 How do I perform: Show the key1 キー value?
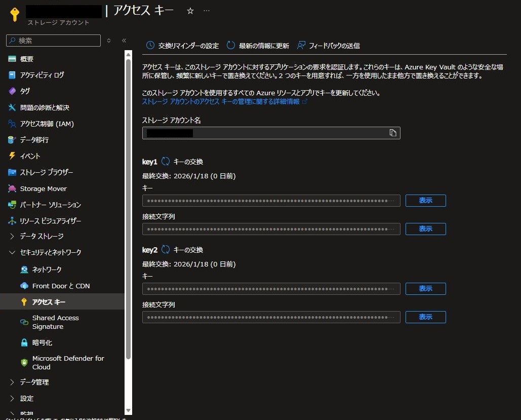425,201
